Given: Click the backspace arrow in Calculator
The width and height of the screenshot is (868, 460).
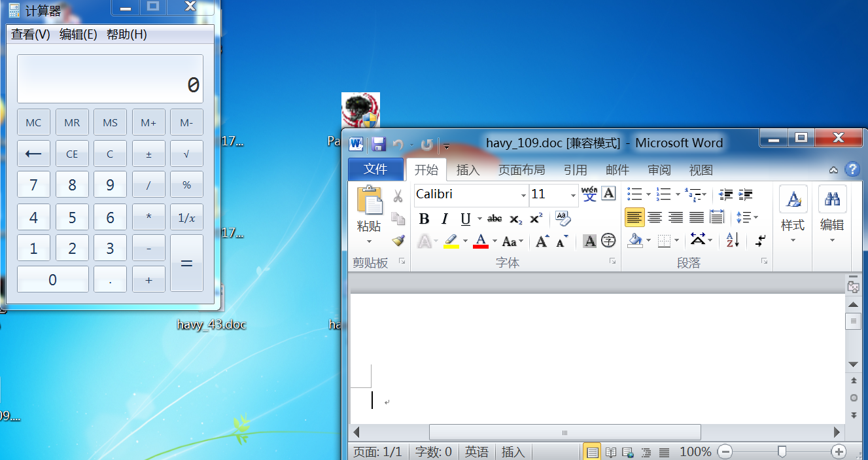Looking at the screenshot, I should click(x=33, y=154).
